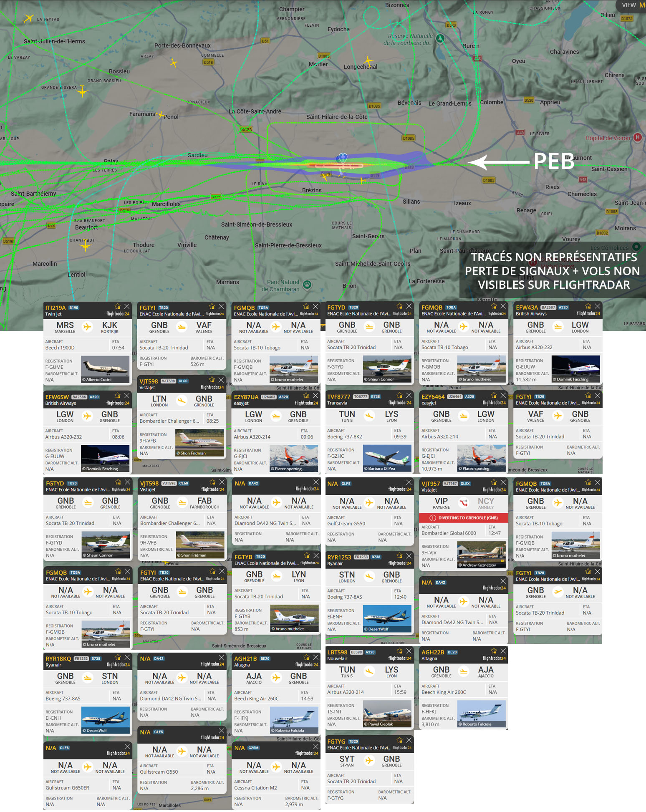Viewport: 646px width, 812px height.
Task: Click the blue airport pin marker on the runway
Action: 342,158
